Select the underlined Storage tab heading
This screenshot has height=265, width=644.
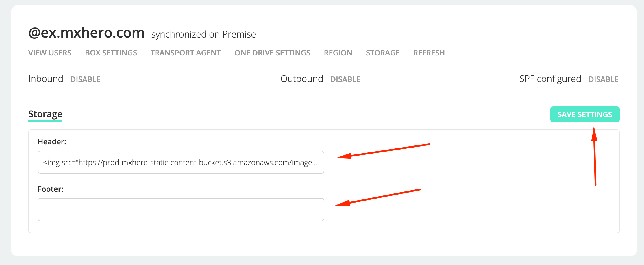point(45,114)
